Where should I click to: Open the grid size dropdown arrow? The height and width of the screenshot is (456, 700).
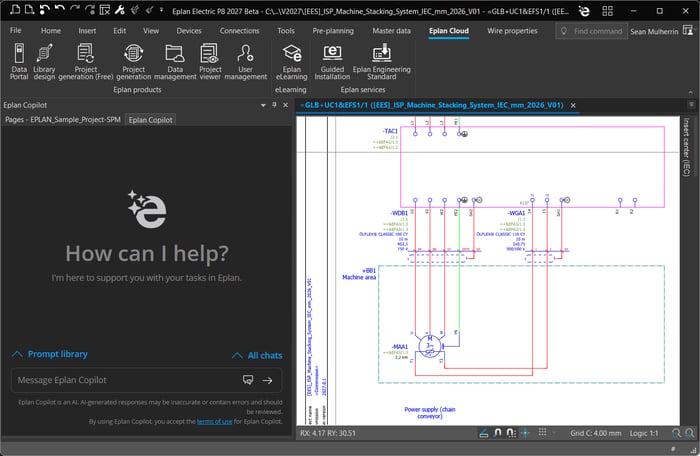pos(554,433)
